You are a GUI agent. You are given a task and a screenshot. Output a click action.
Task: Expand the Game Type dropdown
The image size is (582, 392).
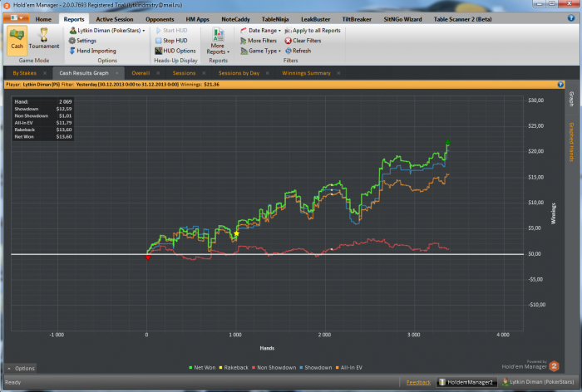pos(260,51)
